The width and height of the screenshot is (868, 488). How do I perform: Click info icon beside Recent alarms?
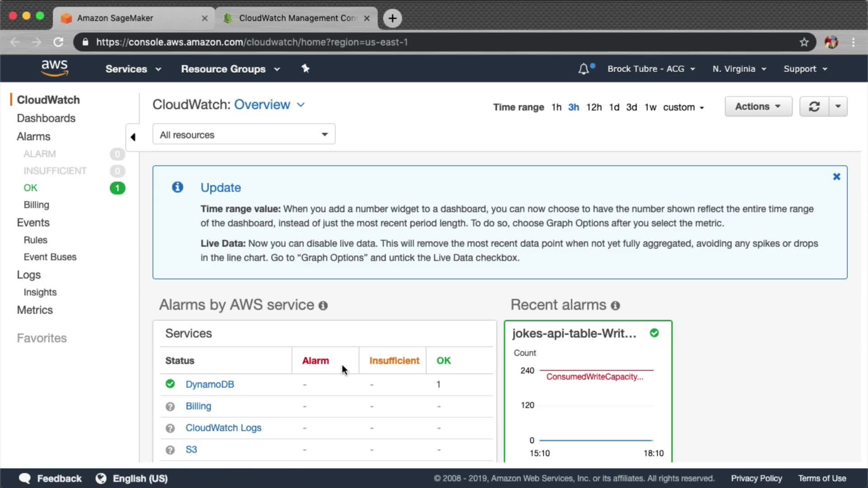point(615,306)
